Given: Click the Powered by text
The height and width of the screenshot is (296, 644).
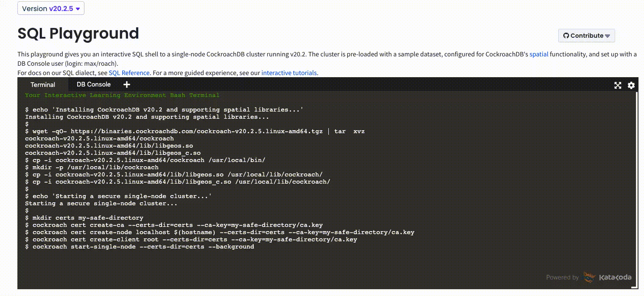Looking at the screenshot, I should pos(562,277).
